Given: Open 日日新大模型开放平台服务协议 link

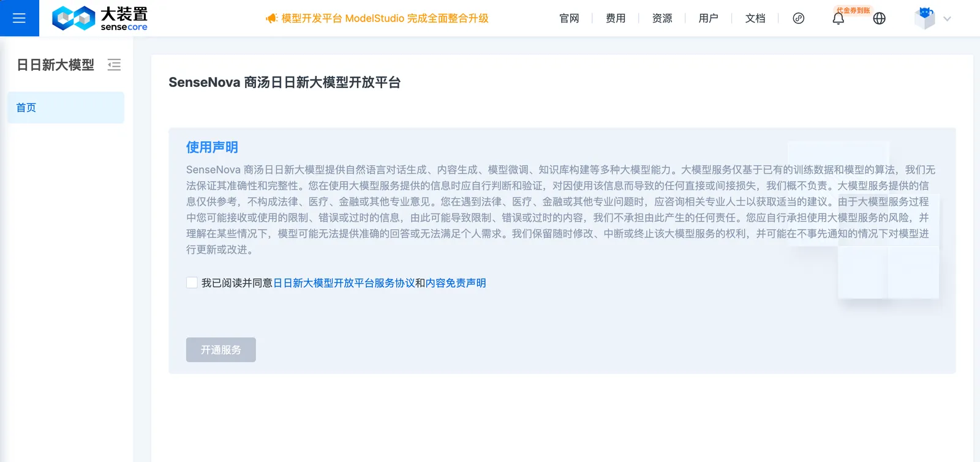Looking at the screenshot, I should pos(344,283).
